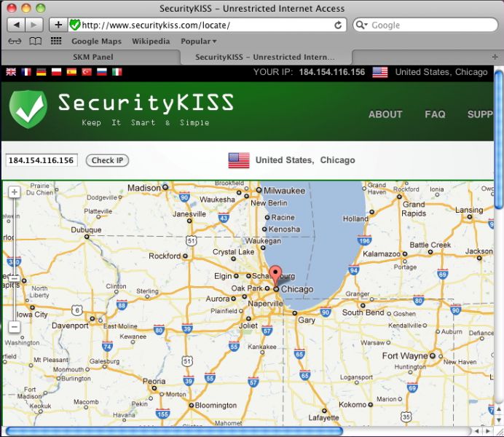Open a new tab with the plus button
The height and width of the screenshot is (437, 504).
tap(495, 57)
